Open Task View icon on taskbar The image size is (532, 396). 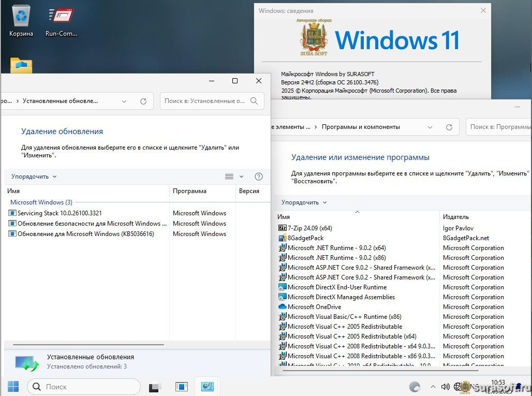(155, 387)
